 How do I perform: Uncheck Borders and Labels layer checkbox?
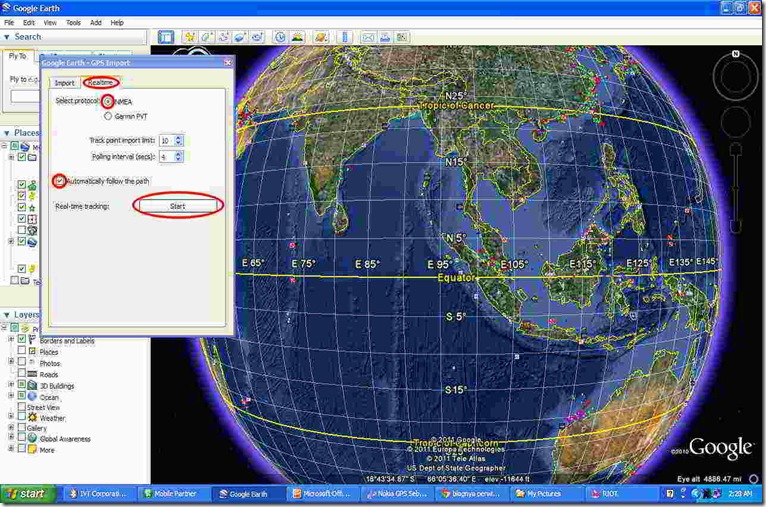point(21,339)
